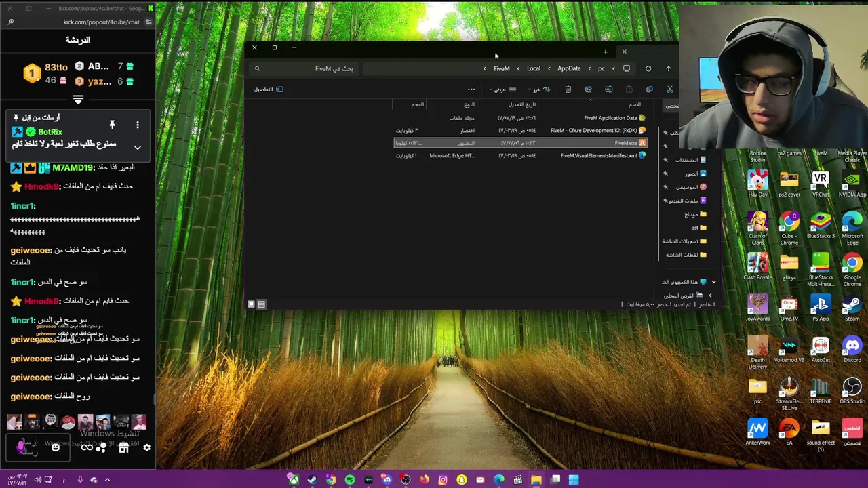Go up one folder level with up arrow
This screenshot has height=488, width=868.
[x=669, y=68]
